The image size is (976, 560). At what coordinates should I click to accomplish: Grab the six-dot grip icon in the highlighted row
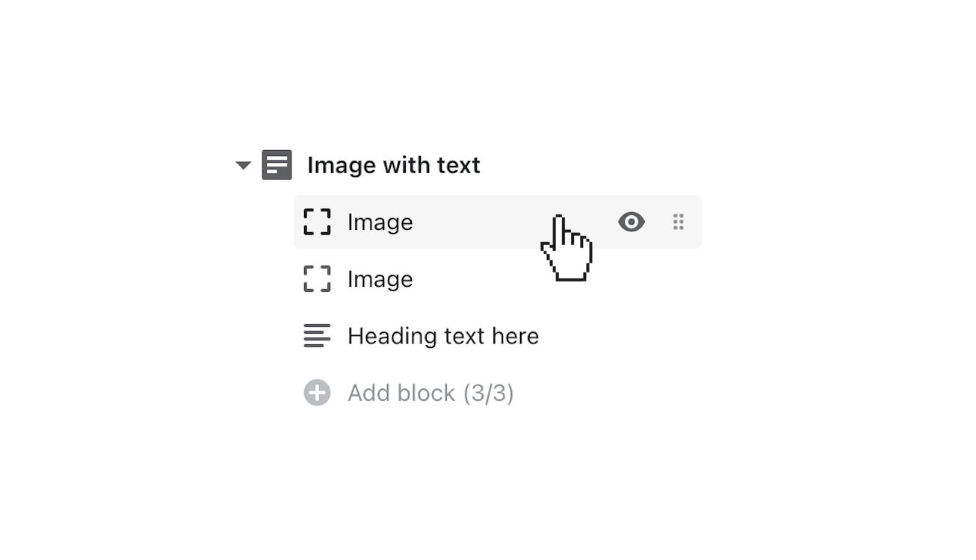click(x=678, y=222)
